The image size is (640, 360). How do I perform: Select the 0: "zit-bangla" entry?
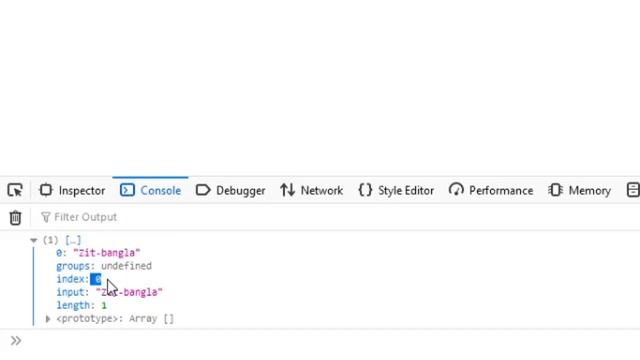point(98,253)
